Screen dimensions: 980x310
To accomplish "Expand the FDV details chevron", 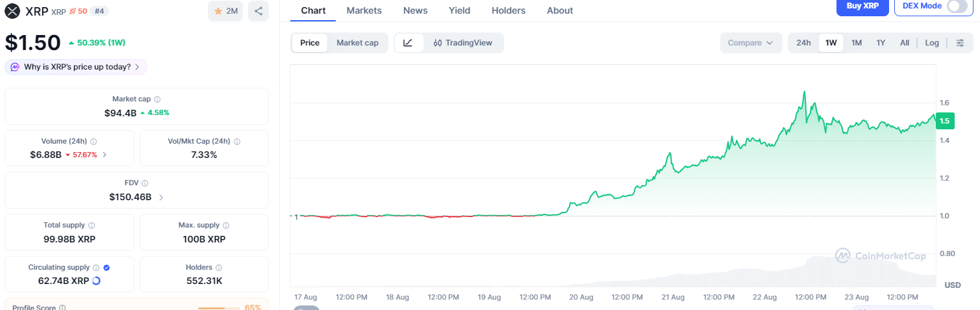I will pyautogui.click(x=161, y=197).
